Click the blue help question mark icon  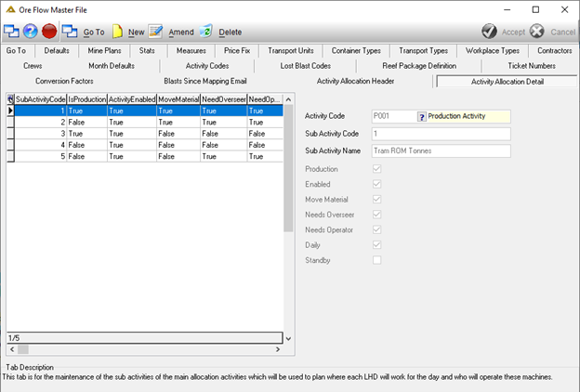pyautogui.click(x=31, y=32)
